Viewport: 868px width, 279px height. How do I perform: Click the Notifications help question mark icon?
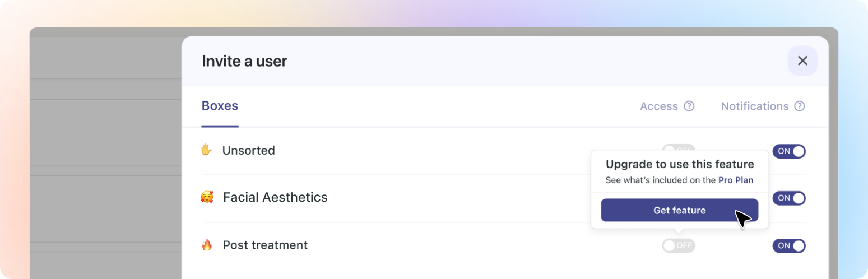800,106
